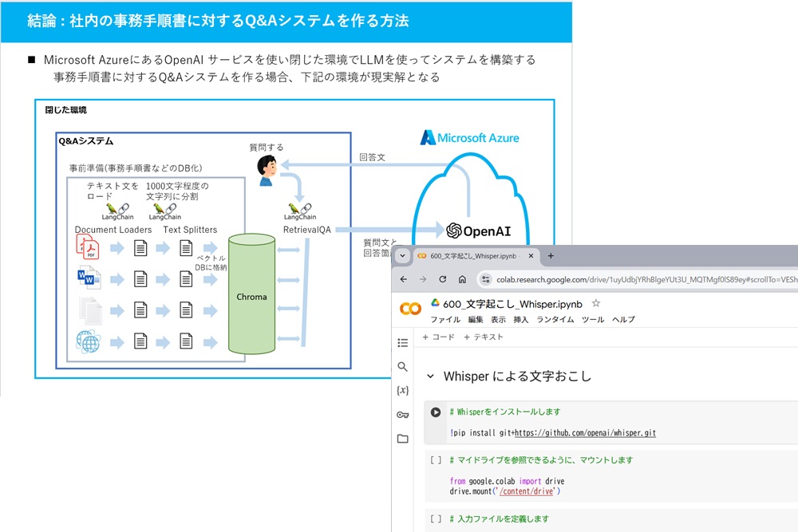Screen dimensions: 798x532
Task: Click the 質問する label in the slide
Action: pyautogui.click(x=267, y=147)
